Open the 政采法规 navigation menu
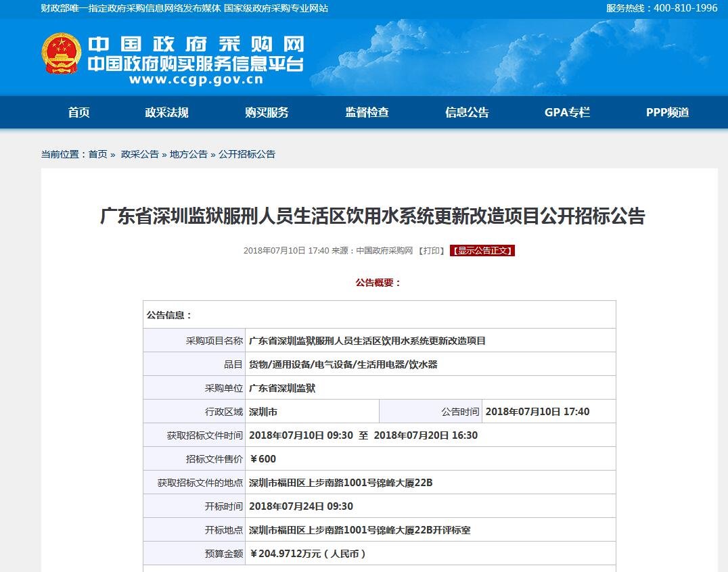 click(166, 112)
